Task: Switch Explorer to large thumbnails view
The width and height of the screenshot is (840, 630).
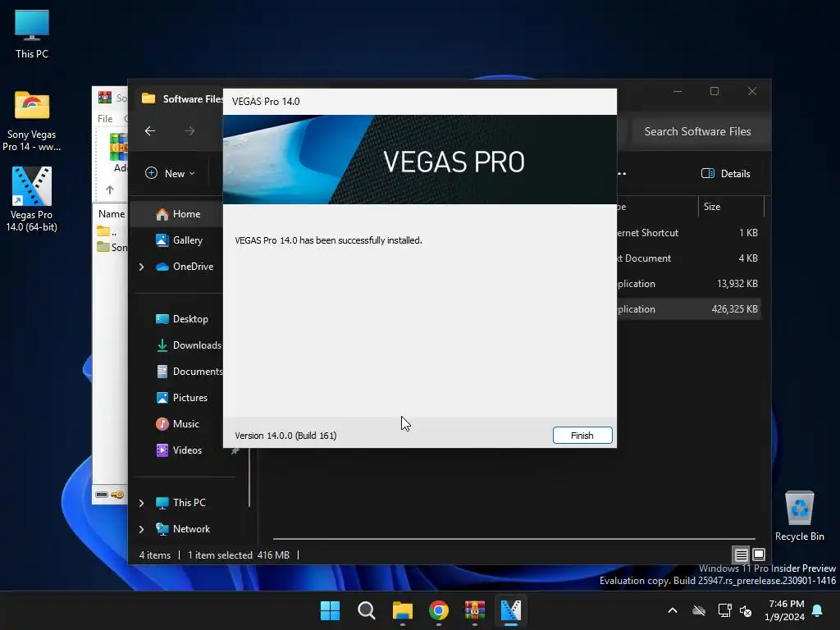Action: coord(759,555)
